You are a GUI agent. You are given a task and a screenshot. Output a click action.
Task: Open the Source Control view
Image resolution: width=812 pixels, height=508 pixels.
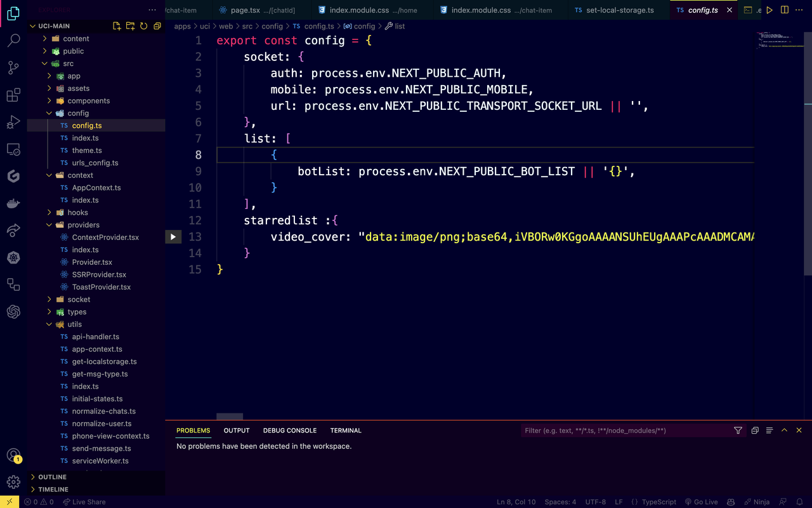pyautogui.click(x=13, y=68)
